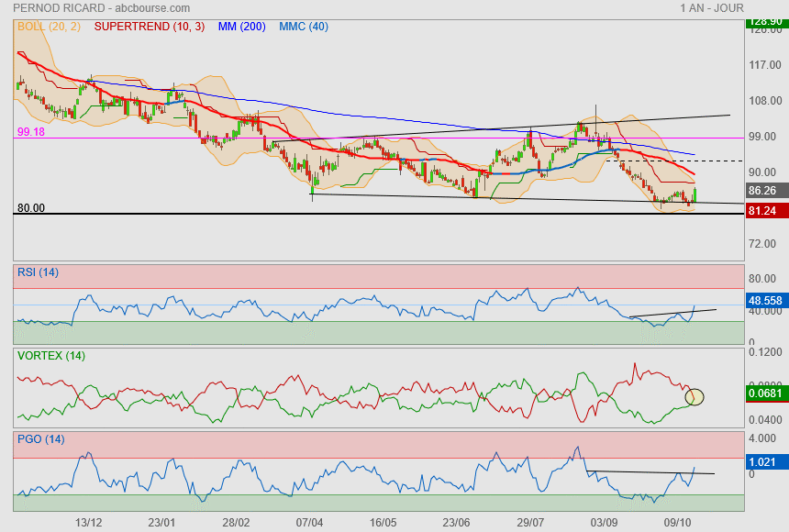Click the 1.021 PGO value tag

click(x=764, y=462)
